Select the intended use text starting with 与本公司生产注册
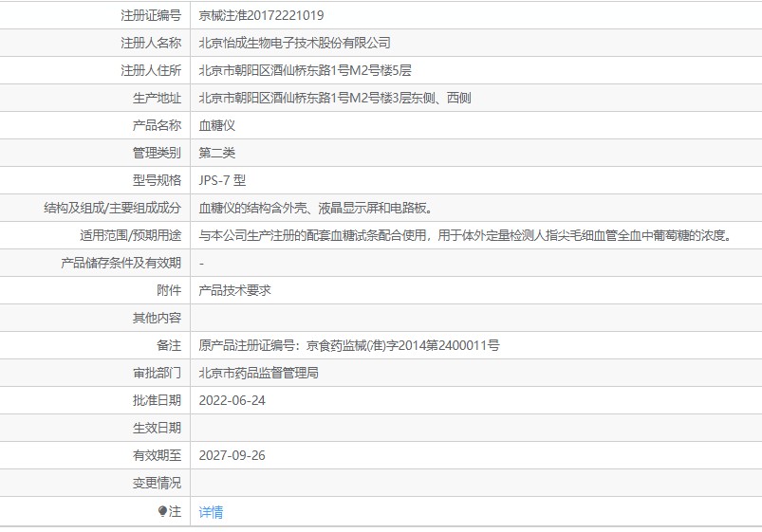The image size is (762, 532). [x=466, y=235]
